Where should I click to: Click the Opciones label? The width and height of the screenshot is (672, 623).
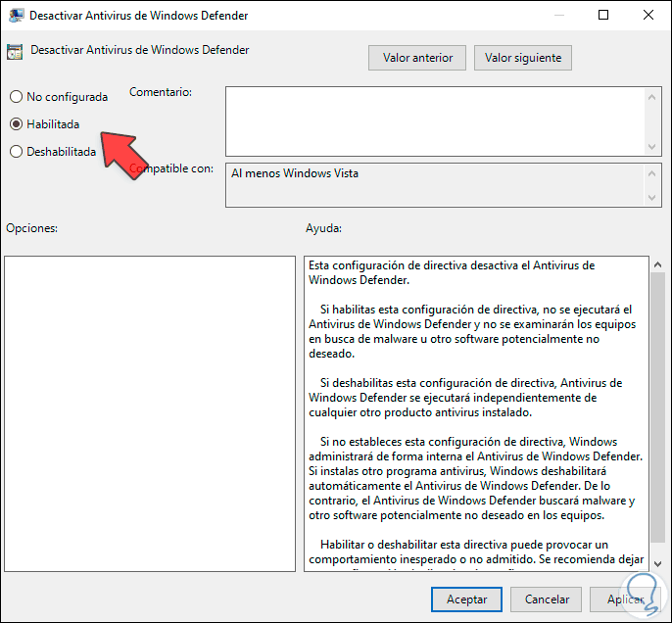[31, 228]
